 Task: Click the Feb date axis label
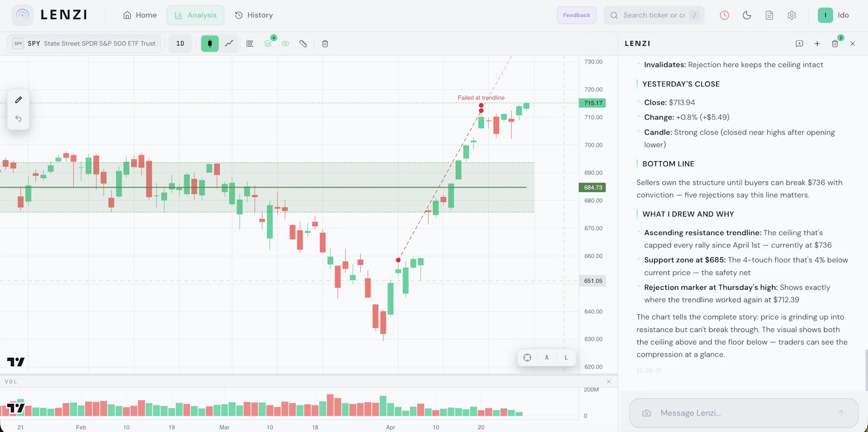tap(81, 428)
